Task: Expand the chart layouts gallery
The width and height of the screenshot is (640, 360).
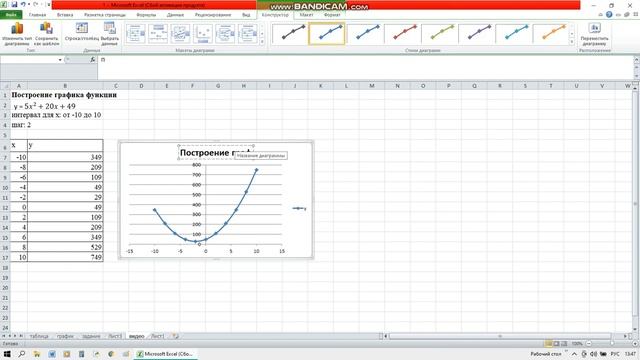Action: point(262,42)
